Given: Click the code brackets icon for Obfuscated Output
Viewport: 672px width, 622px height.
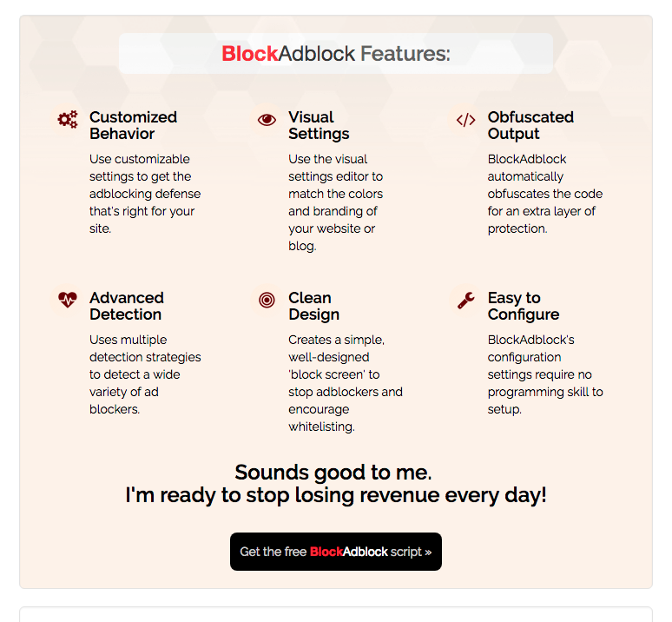Looking at the screenshot, I should (466, 120).
